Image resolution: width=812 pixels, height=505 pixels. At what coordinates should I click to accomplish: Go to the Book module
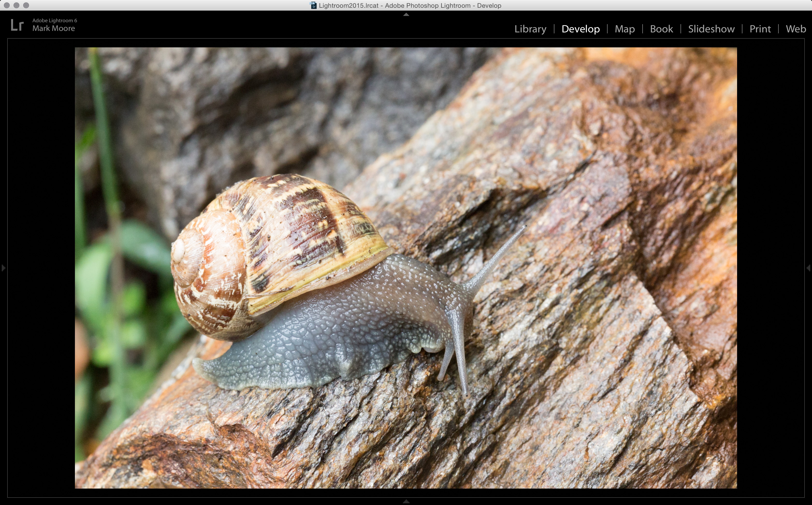pos(661,29)
